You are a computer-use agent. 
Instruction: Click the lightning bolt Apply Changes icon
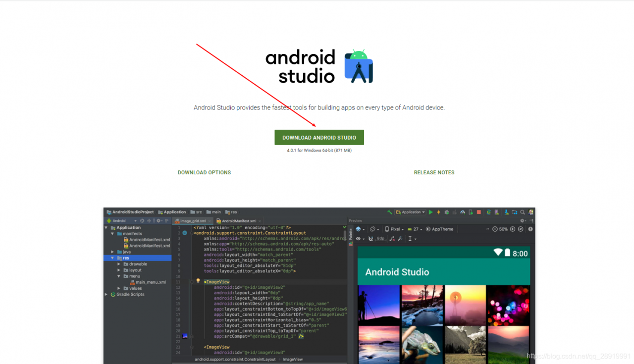(438, 212)
